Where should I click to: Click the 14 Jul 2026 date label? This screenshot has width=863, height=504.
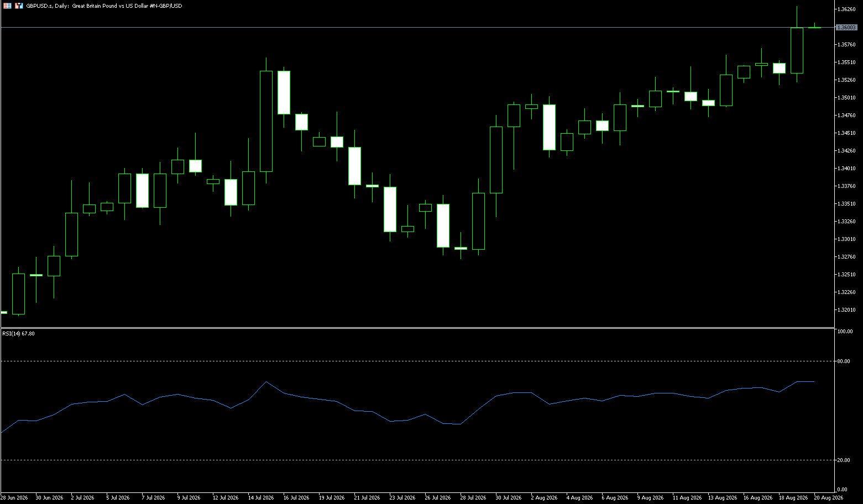(261, 498)
